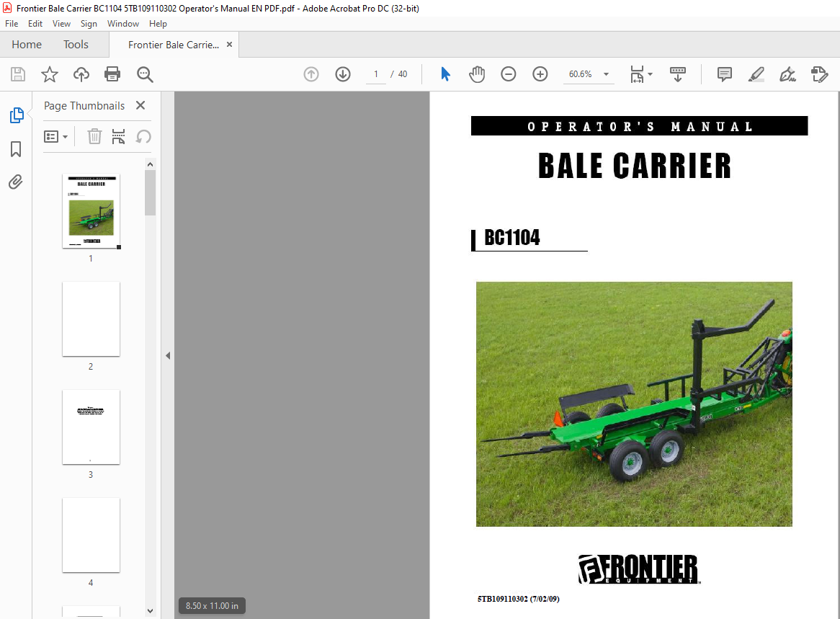Open thumbnail options menu
840x619 pixels.
coord(55,137)
